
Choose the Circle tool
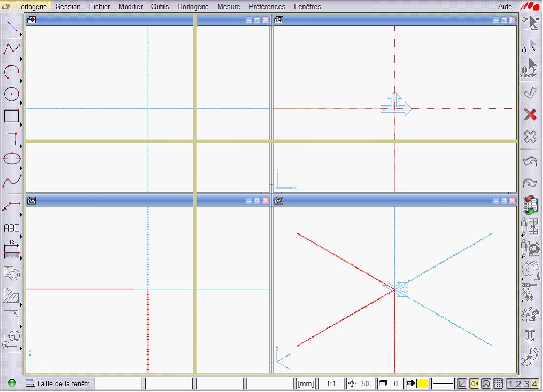click(x=11, y=95)
